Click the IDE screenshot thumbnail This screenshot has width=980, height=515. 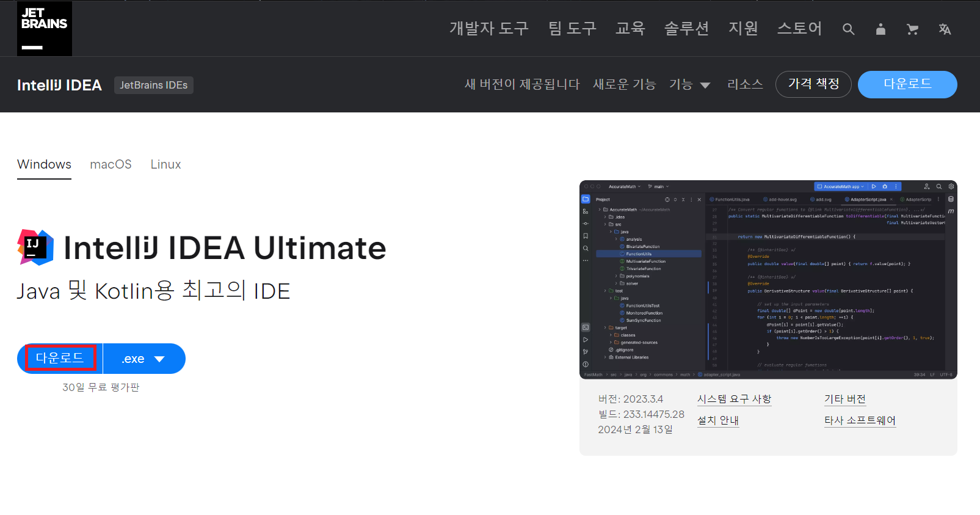(768, 280)
